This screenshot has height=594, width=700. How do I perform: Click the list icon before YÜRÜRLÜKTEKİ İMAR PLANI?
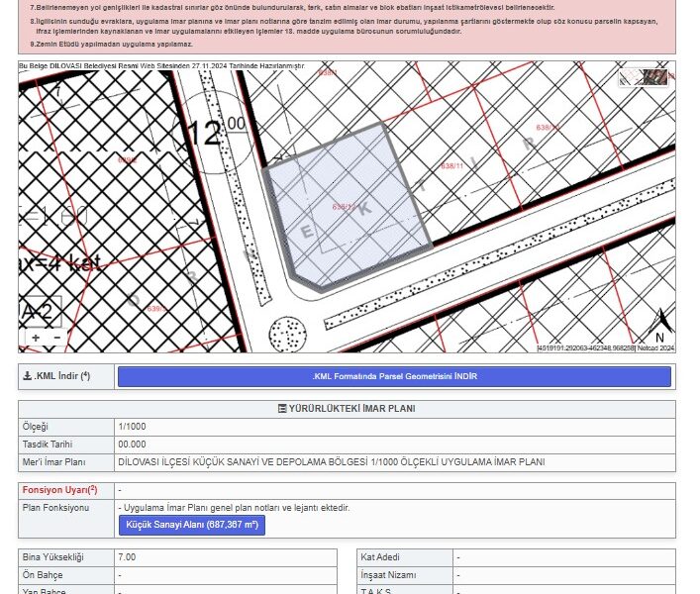[282, 409]
